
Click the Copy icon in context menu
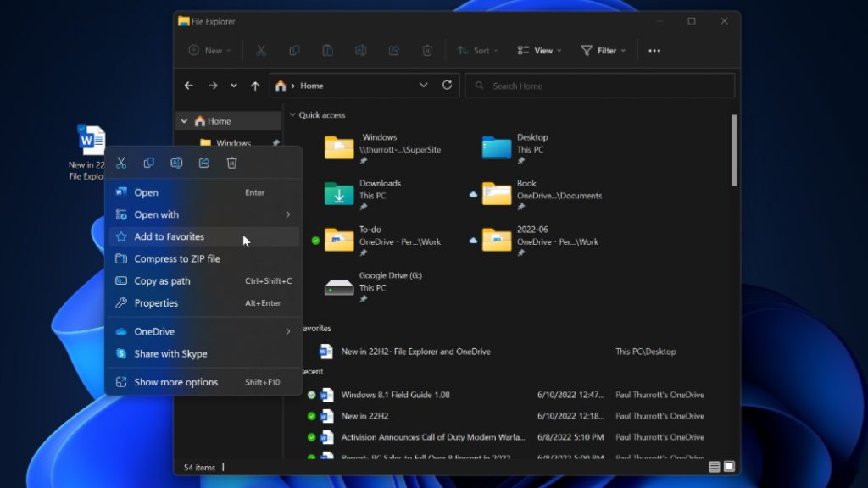[149, 163]
